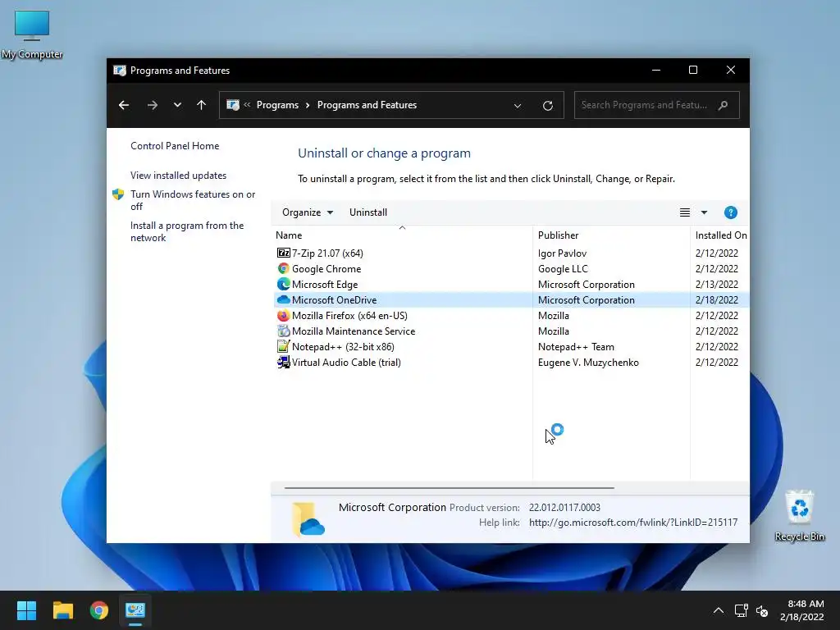Click the Programs breadcrumb
The width and height of the screenshot is (840, 630).
click(x=277, y=105)
